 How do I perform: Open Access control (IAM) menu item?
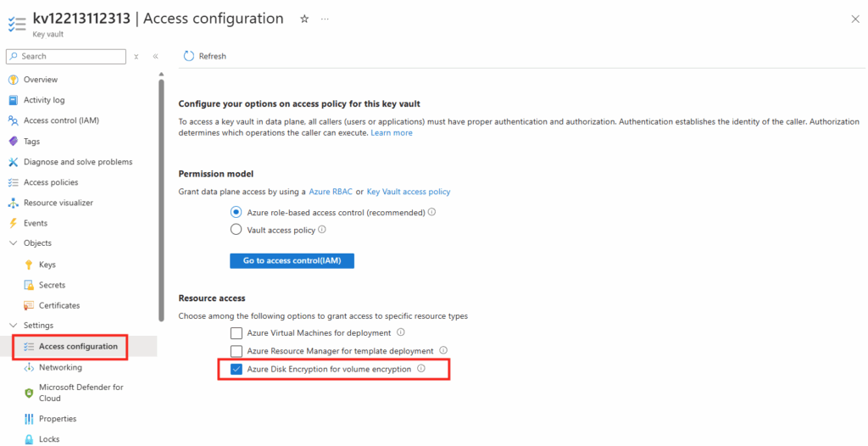[x=61, y=120]
